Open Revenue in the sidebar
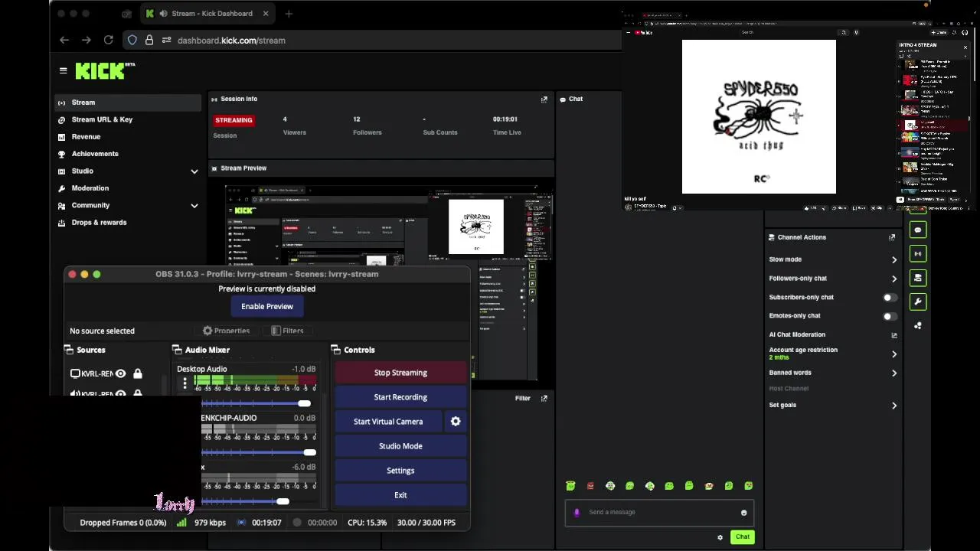This screenshot has height=551, width=980. [86, 137]
